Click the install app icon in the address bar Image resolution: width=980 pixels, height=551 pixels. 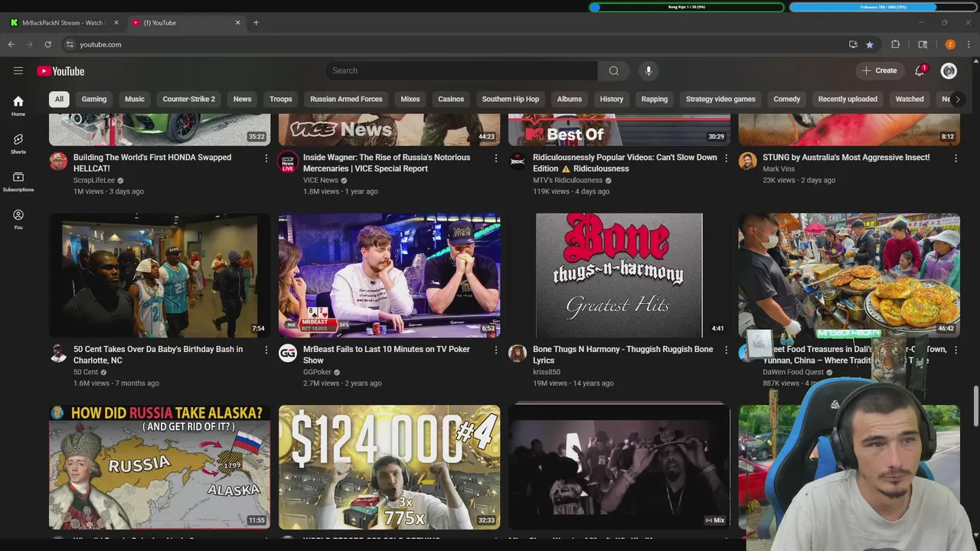coord(853,44)
